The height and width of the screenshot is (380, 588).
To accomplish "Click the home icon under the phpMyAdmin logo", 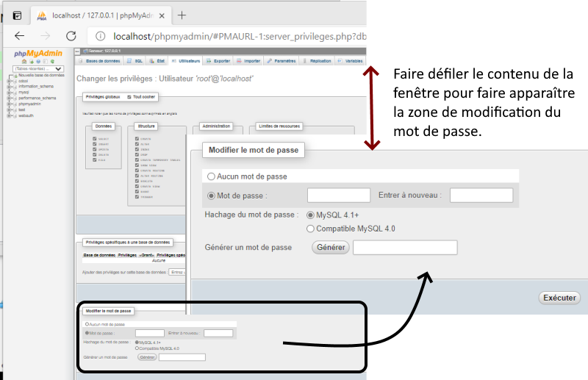I will [24, 61].
